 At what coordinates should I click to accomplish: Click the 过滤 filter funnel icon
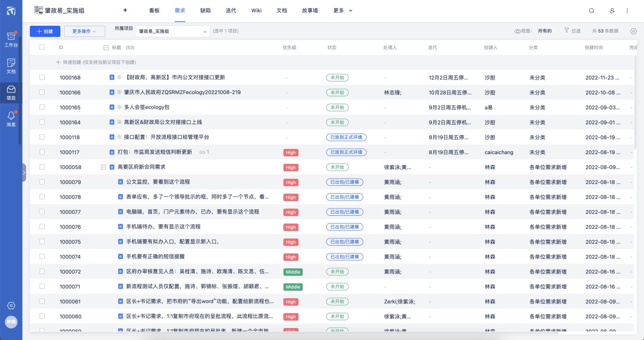click(567, 31)
